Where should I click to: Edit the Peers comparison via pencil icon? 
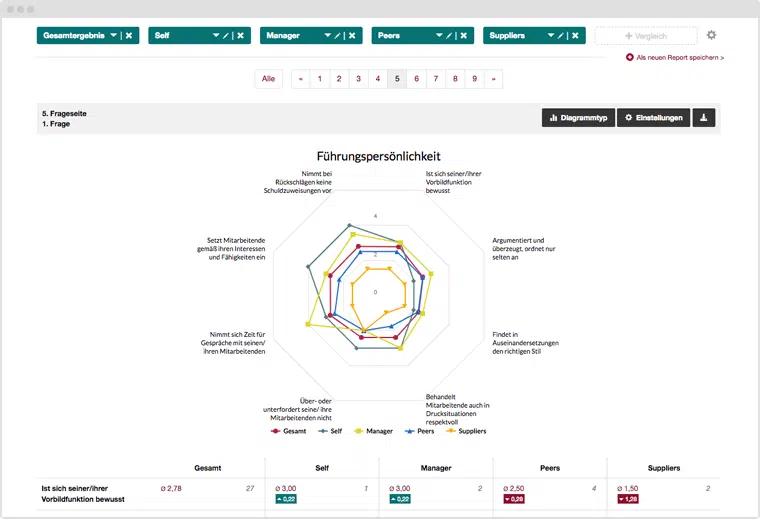pyautogui.click(x=453, y=36)
